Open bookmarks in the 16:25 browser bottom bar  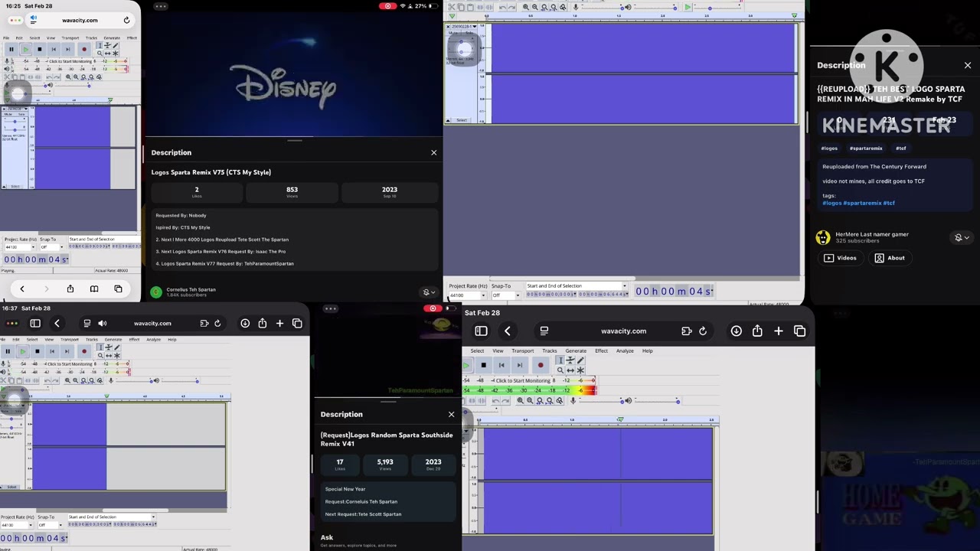[x=94, y=289]
